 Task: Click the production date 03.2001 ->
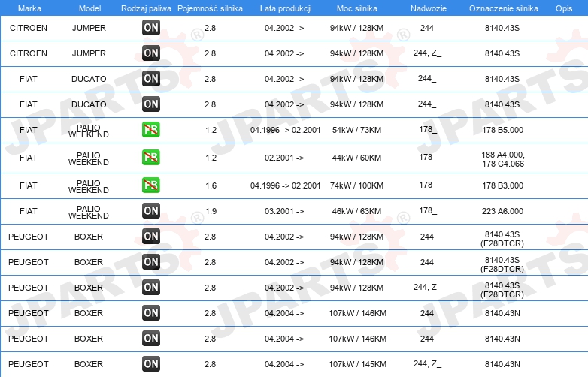tap(284, 211)
